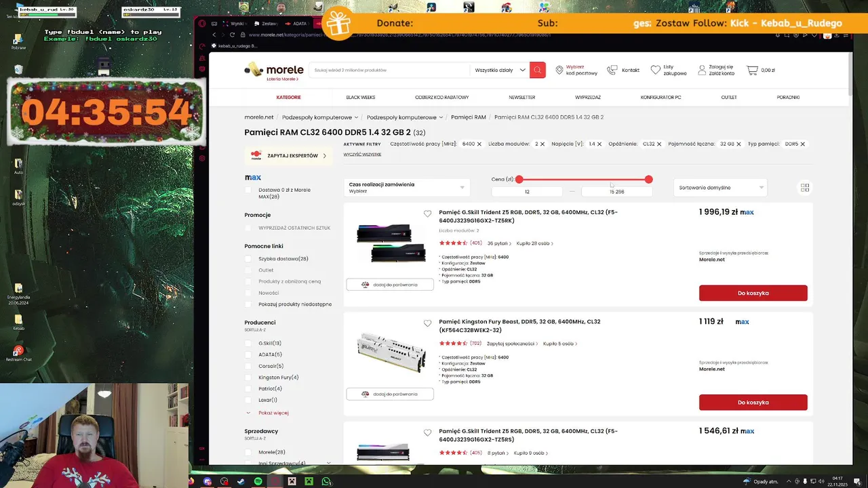
Task: Click the OUTLET menu item
Action: point(729,97)
